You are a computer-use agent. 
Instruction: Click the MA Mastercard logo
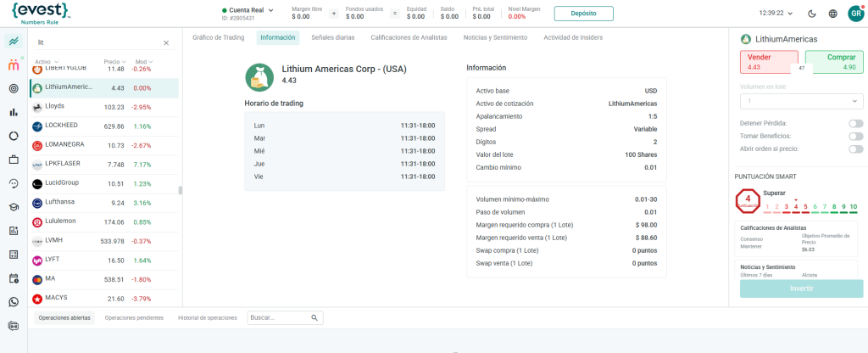pos(37,280)
